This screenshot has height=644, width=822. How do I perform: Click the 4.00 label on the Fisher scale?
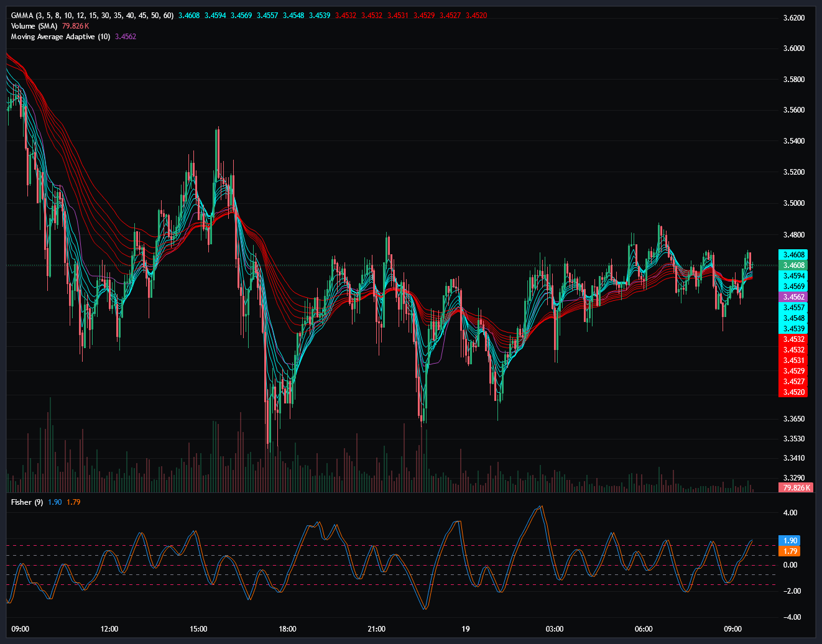pyautogui.click(x=791, y=513)
